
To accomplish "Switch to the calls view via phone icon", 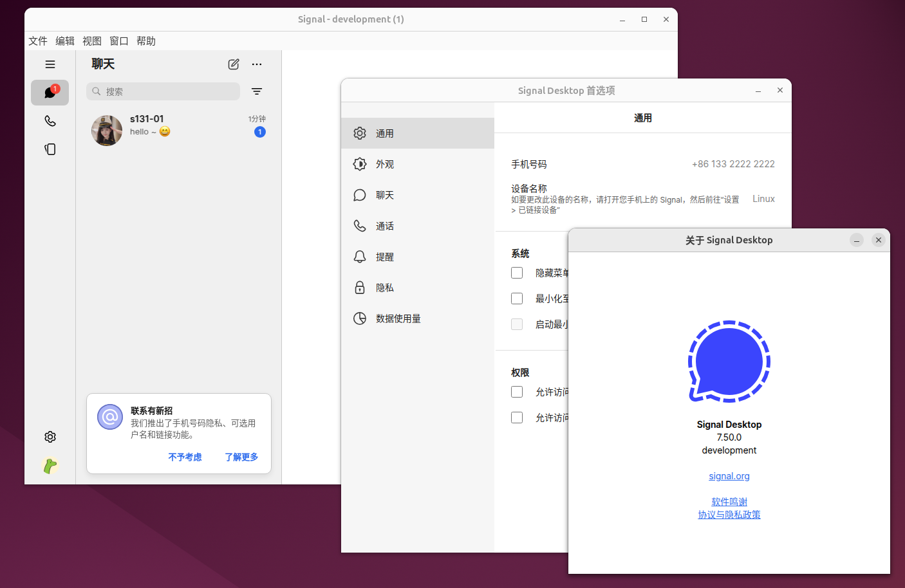I will pyautogui.click(x=50, y=121).
